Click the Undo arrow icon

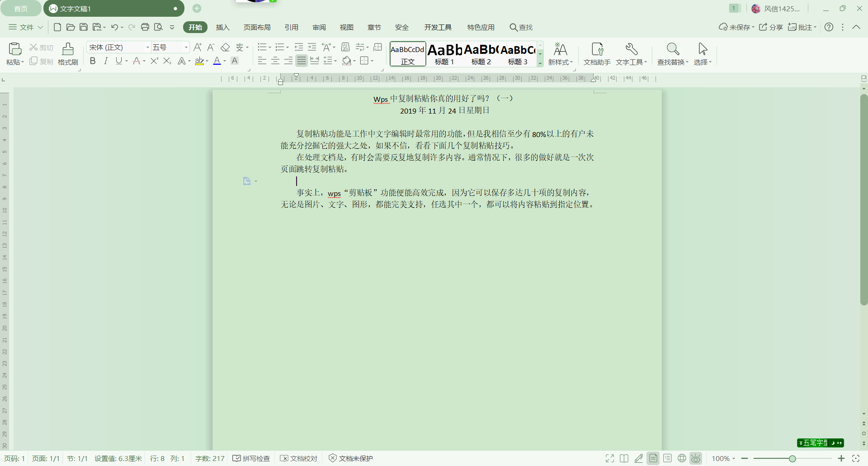[x=114, y=27]
